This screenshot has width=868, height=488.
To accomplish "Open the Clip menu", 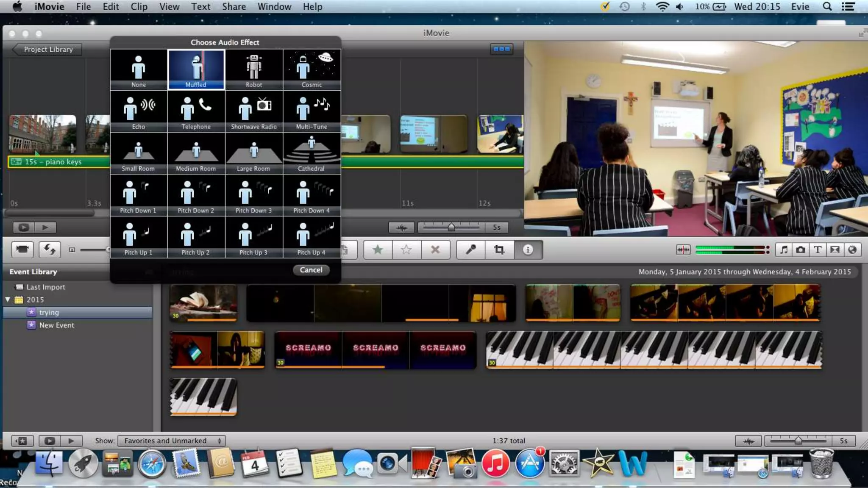I will point(139,7).
